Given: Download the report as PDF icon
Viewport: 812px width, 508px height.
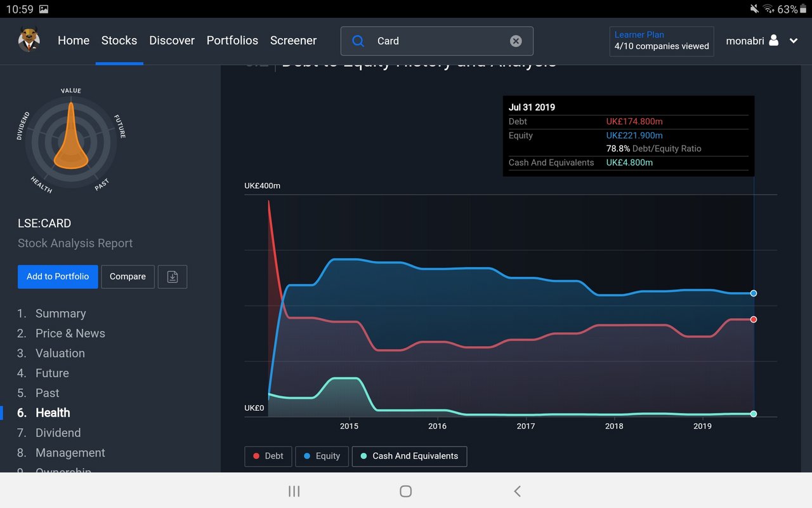Looking at the screenshot, I should [x=173, y=277].
